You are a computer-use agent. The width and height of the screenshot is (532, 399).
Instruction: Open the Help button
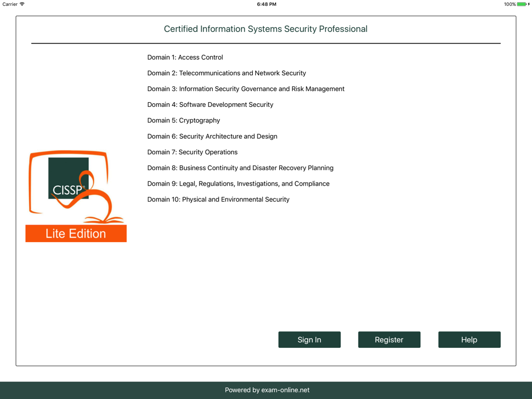469,339
